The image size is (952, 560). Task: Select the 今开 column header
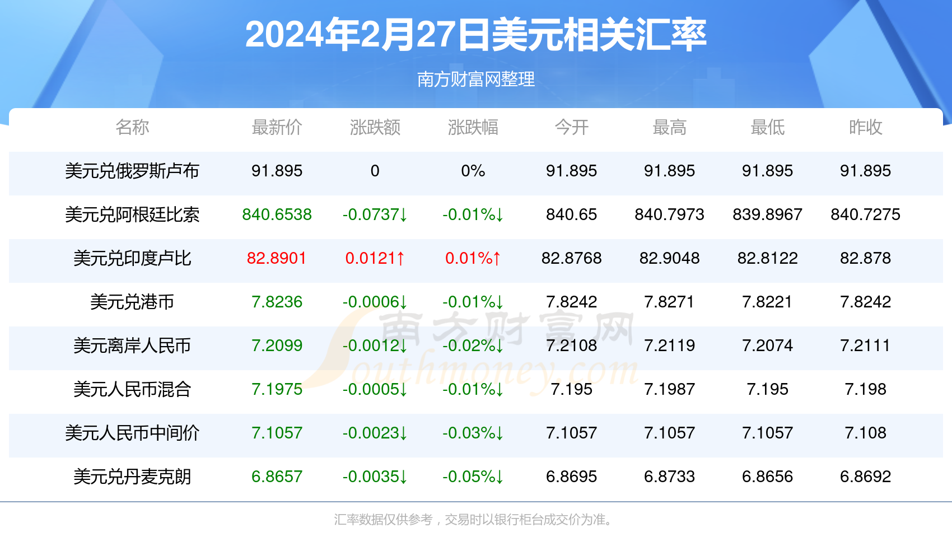(571, 127)
